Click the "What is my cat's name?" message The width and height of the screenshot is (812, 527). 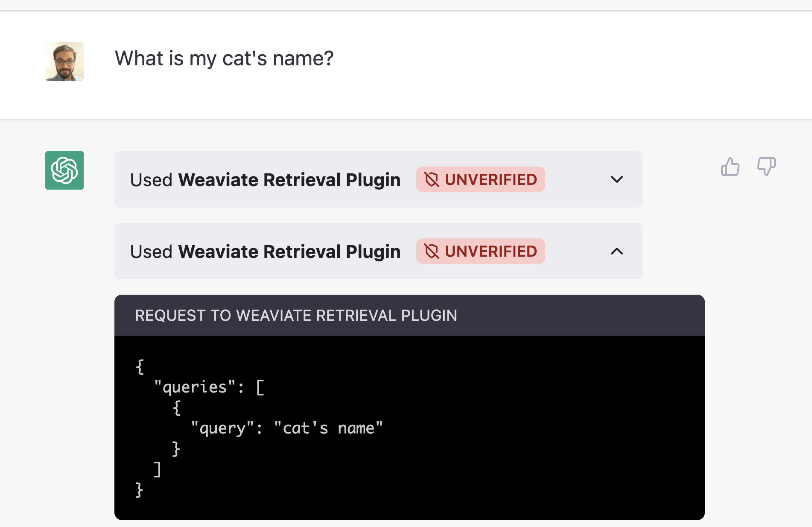pos(224,59)
